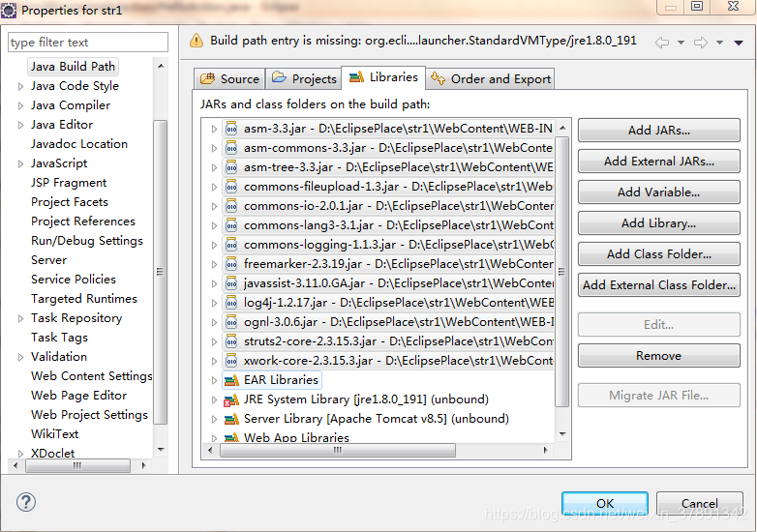
Task: Expand JRE System Library [jre1.8.0_191] node
Action: tap(214, 399)
